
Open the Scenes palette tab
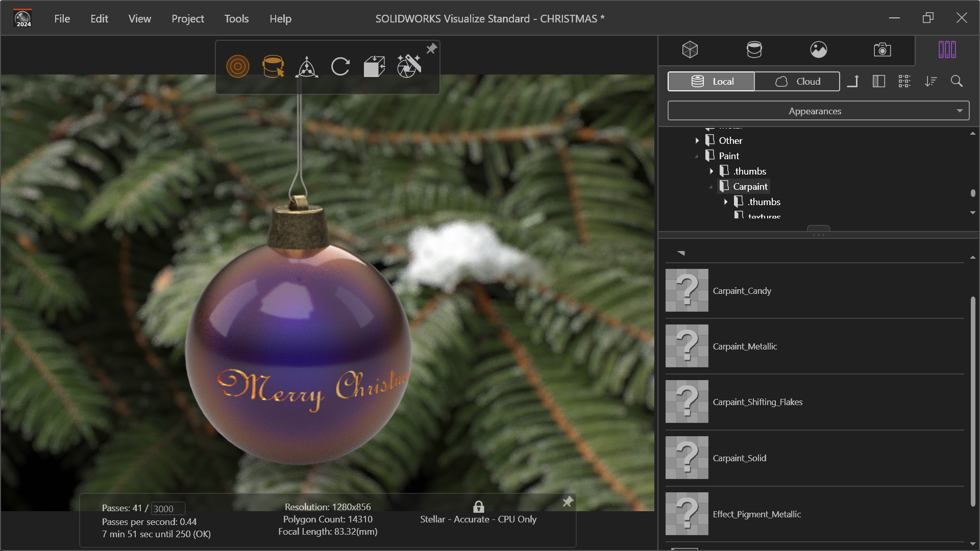click(x=818, y=49)
